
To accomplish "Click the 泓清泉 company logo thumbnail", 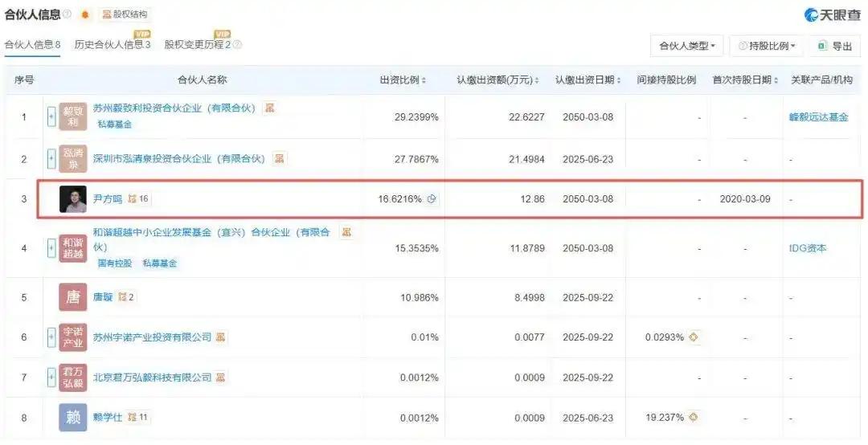I will click(x=73, y=159).
